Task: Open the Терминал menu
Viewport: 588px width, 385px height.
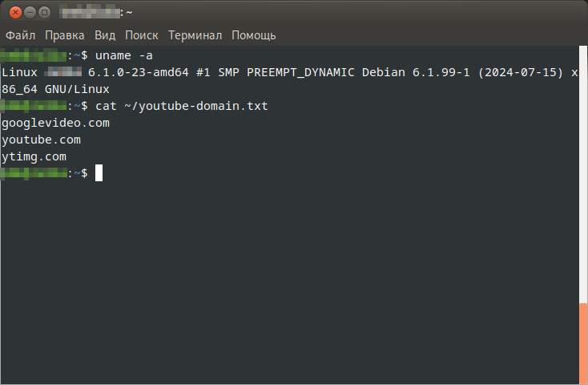Action: click(x=195, y=35)
